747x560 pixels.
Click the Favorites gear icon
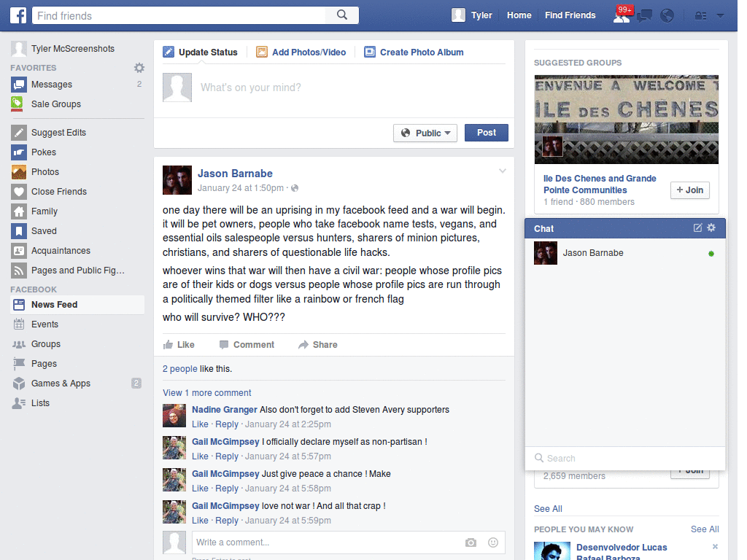(x=139, y=68)
